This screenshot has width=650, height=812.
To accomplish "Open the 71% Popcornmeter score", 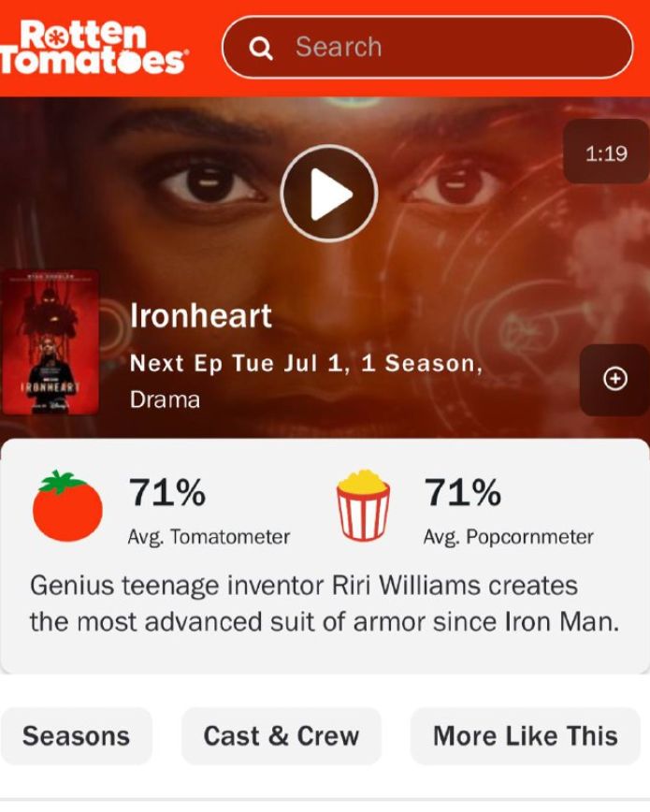I will click(463, 492).
